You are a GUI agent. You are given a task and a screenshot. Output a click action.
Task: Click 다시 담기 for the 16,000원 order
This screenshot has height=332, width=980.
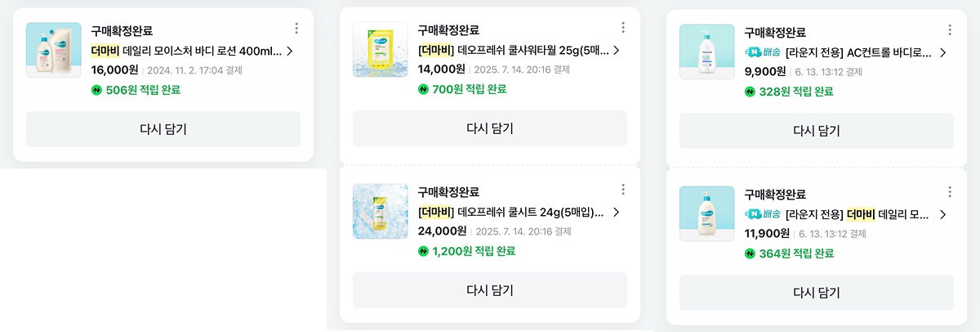pyautogui.click(x=163, y=129)
